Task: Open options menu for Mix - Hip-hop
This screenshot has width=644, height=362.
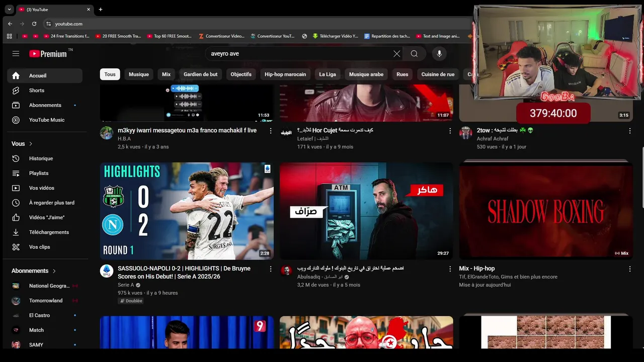Action: point(630,269)
